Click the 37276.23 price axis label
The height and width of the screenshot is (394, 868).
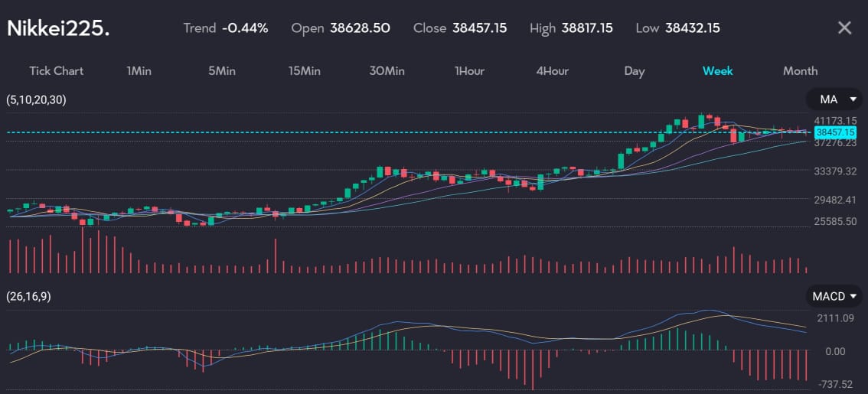pos(835,143)
